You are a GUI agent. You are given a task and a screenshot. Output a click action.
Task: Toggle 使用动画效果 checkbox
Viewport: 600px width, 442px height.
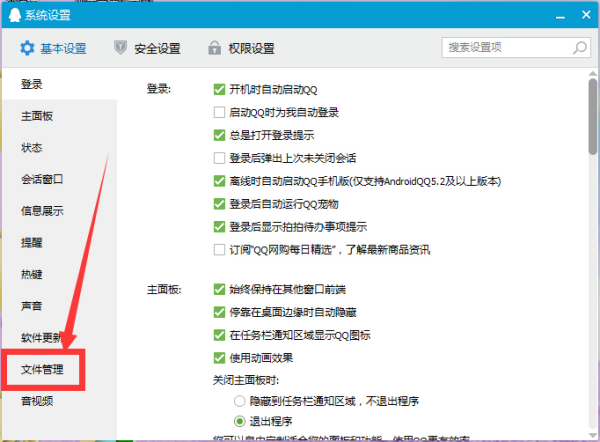pos(219,358)
